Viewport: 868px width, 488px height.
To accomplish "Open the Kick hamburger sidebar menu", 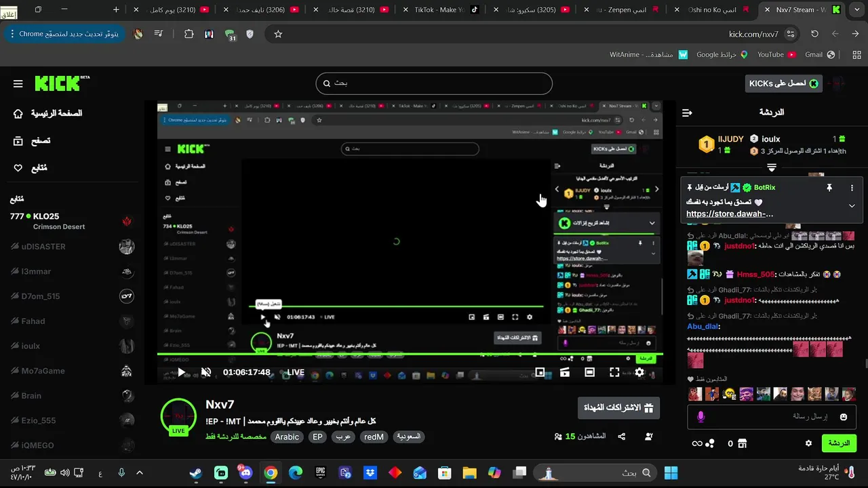I will pyautogui.click(x=18, y=84).
